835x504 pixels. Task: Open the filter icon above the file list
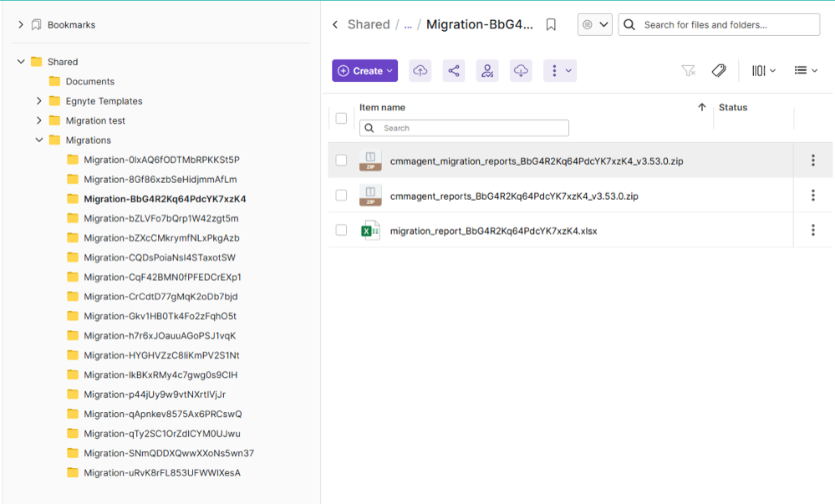click(x=688, y=70)
